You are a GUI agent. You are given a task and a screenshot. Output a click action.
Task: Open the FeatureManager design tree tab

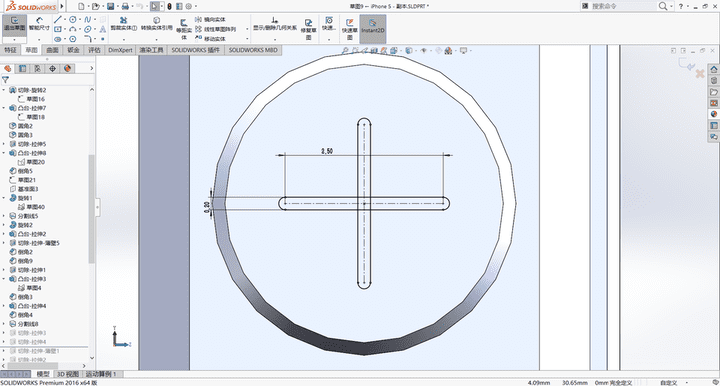[x=7, y=68]
